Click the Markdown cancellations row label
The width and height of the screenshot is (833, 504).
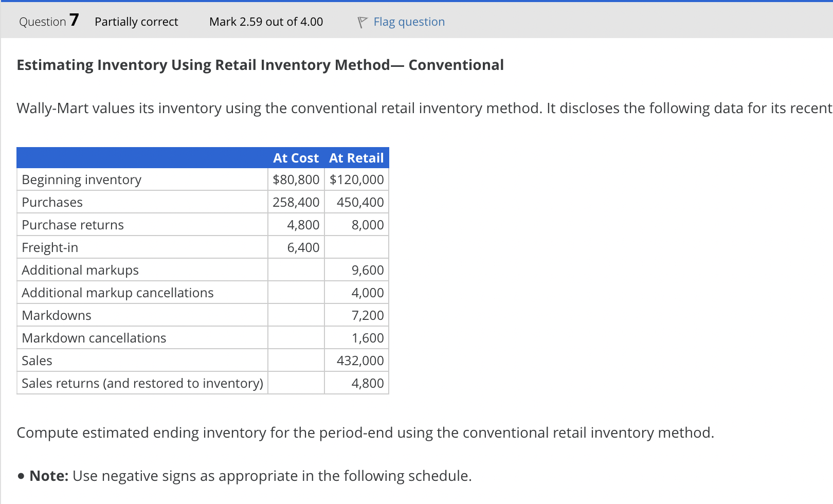[93, 337]
